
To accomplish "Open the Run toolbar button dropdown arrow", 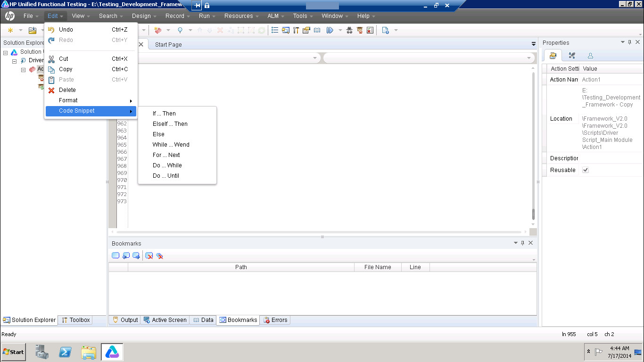I will coord(340,30).
